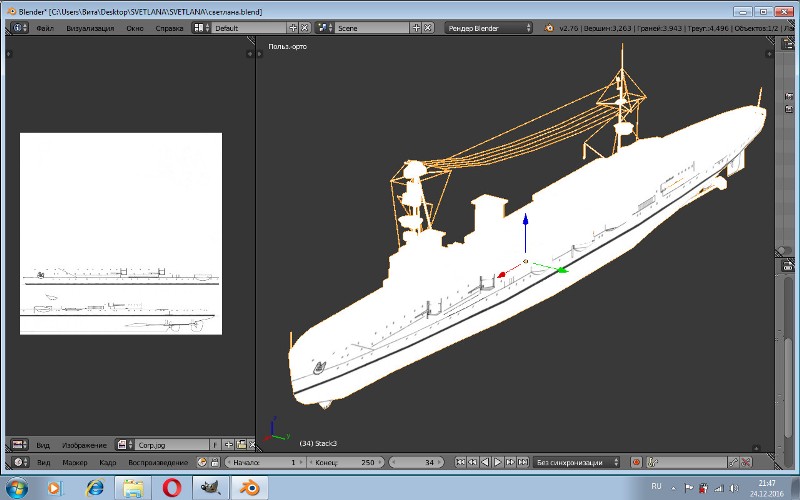Click the info editor type icon
Viewport: 800px width, 500px height.
[17, 28]
